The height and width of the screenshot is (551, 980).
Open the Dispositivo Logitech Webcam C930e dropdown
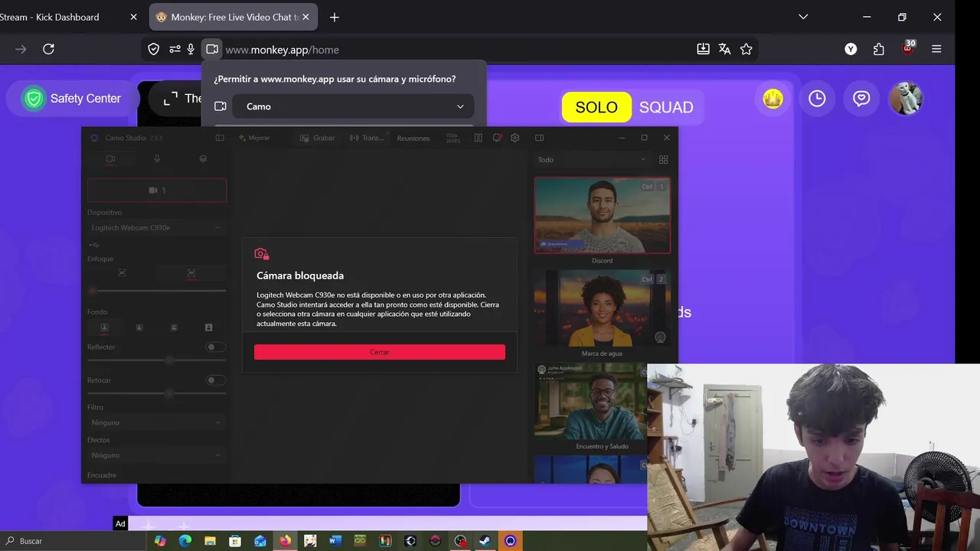pyautogui.click(x=156, y=227)
